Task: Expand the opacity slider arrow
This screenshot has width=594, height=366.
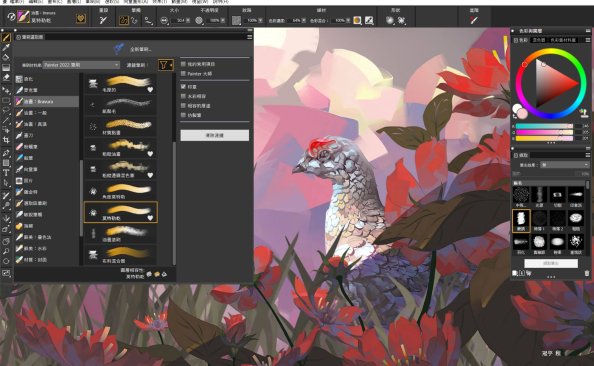Action: [223, 20]
